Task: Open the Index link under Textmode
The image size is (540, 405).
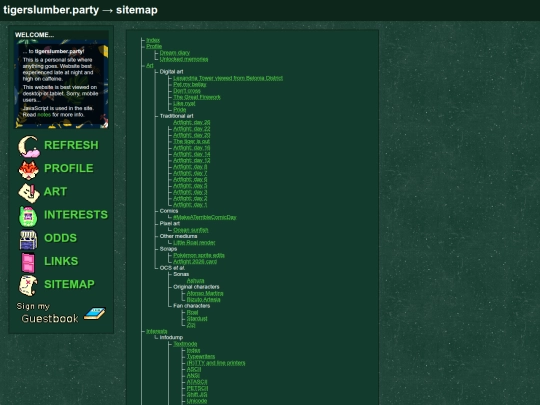Action: pos(193,350)
